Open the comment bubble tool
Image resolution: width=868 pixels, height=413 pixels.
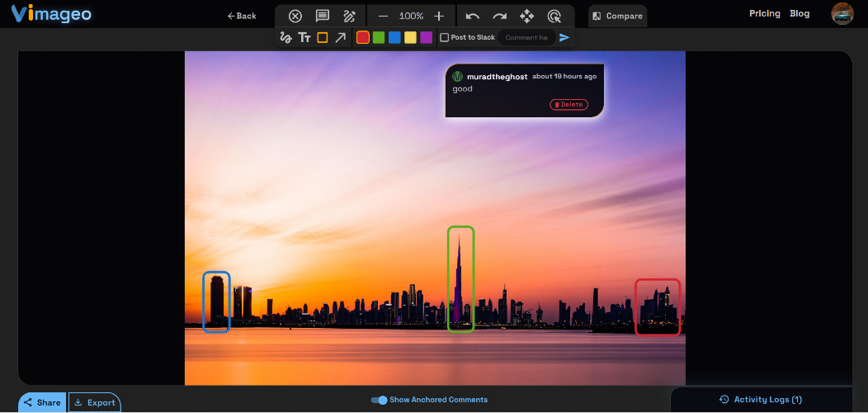click(x=322, y=16)
